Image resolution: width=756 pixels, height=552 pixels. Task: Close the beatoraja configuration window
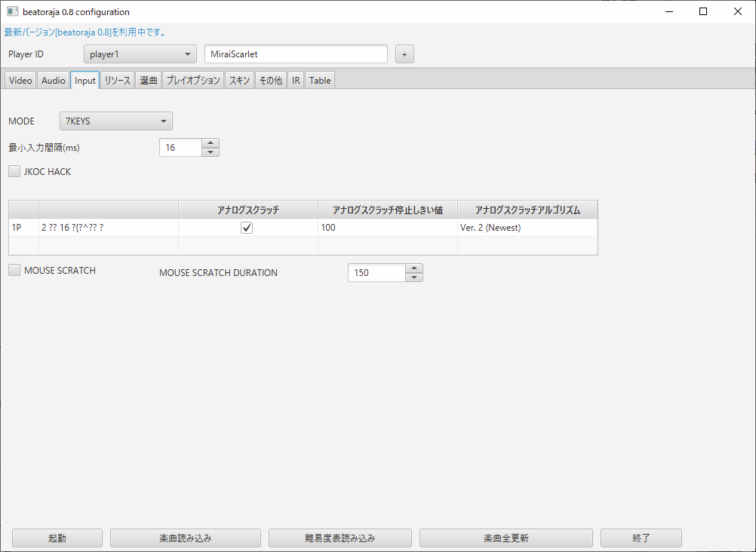(x=738, y=11)
